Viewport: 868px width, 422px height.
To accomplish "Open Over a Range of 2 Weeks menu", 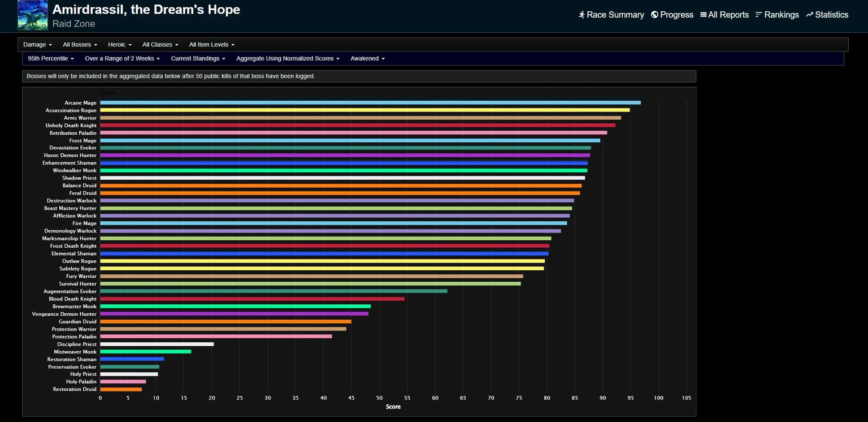I will click(122, 58).
